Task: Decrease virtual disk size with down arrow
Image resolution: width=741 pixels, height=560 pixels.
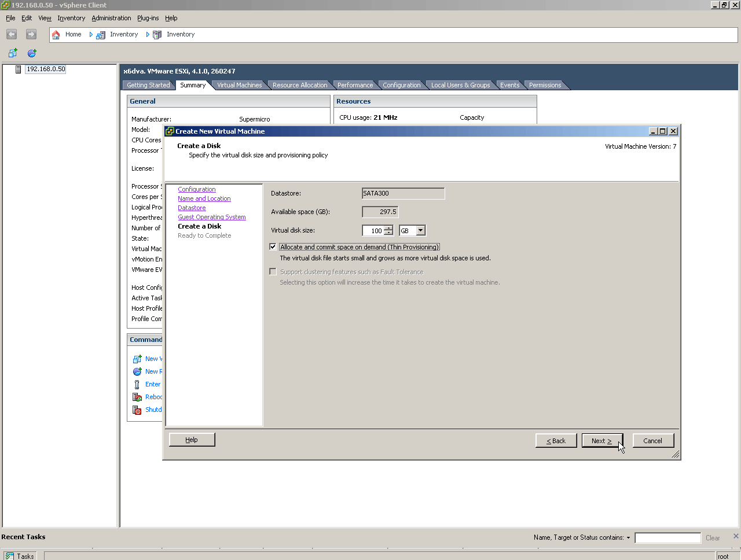Action: coord(388,233)
